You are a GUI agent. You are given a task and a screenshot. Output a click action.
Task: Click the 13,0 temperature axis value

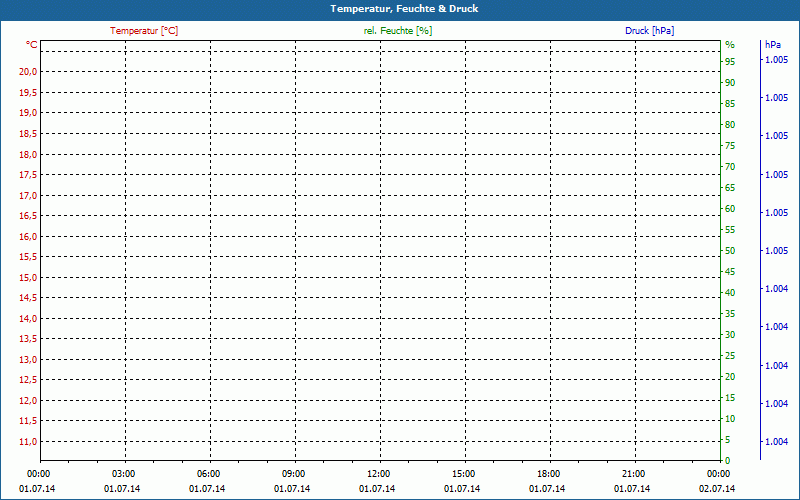[28, 360]
